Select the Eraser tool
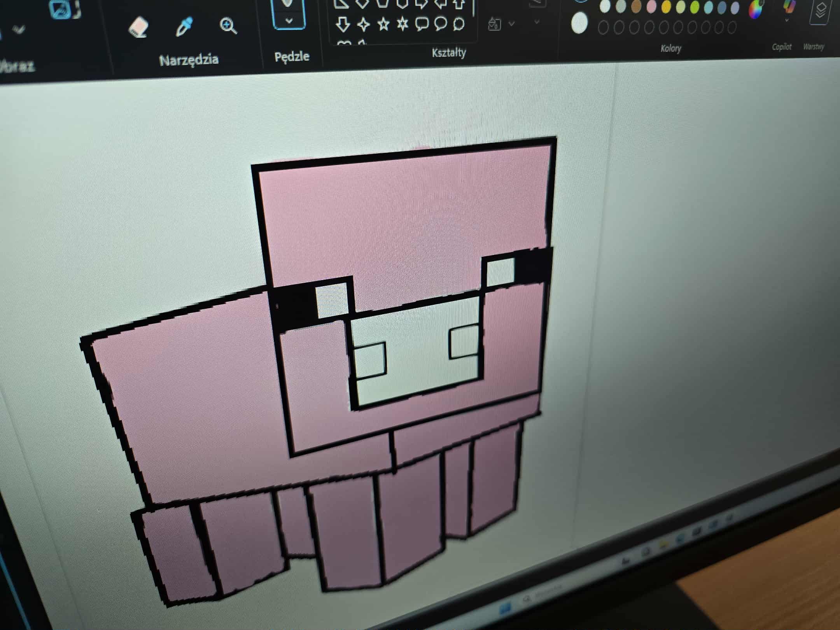The height and width of the screenshot is (630, 840). (138, 28)
